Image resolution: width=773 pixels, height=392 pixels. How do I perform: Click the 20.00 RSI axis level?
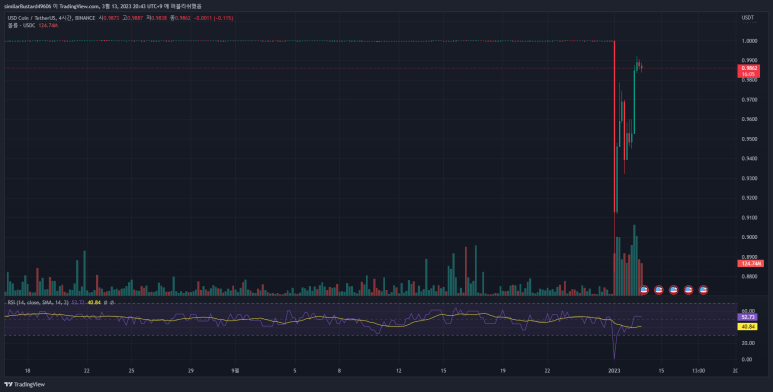(x=747, y=343)
